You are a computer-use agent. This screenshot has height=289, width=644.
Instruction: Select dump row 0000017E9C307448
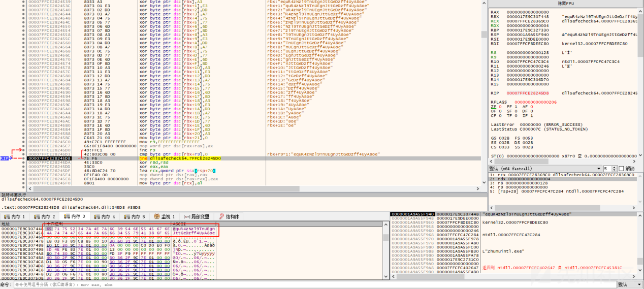click(108, 229)
